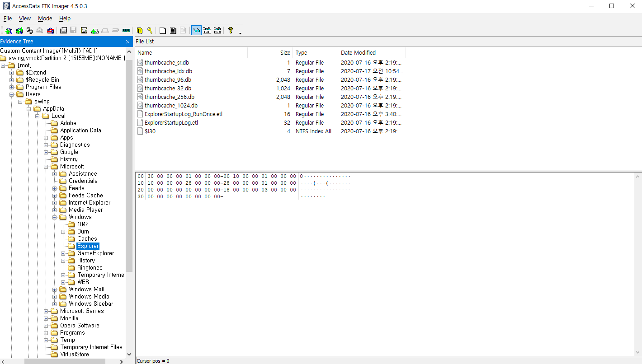
Task: Toggle automatic view mode glasses icon
Action: [196, 30]
